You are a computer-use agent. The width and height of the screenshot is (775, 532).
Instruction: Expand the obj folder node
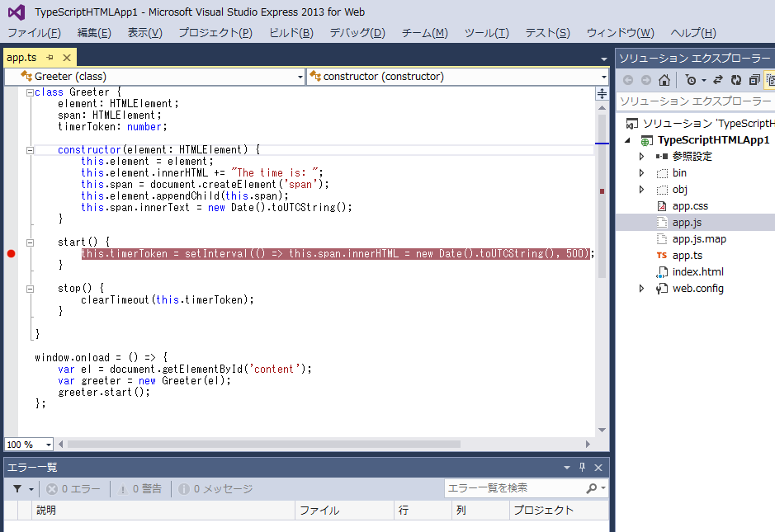point(641,190)
